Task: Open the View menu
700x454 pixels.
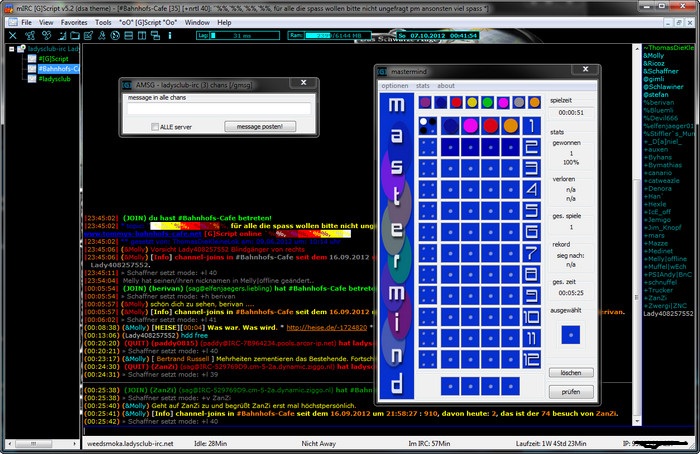Action: click(x=46, y=22)
